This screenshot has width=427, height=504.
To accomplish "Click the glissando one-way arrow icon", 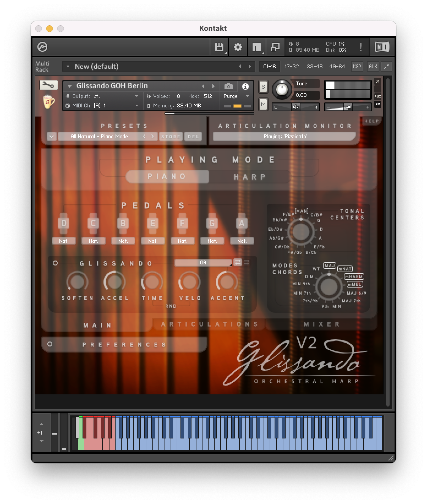I will pos(247,262).
